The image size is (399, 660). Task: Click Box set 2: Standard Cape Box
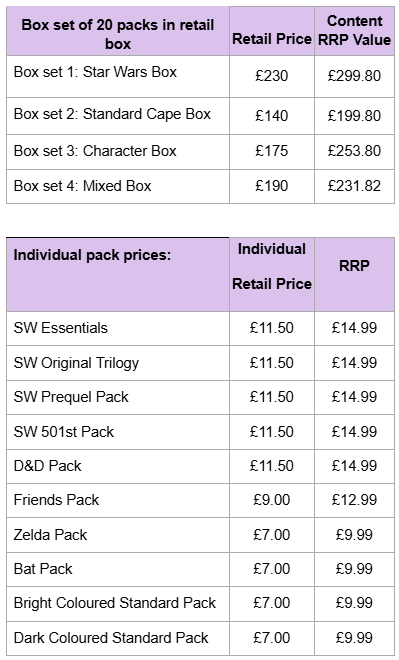[x=118, y=116]
